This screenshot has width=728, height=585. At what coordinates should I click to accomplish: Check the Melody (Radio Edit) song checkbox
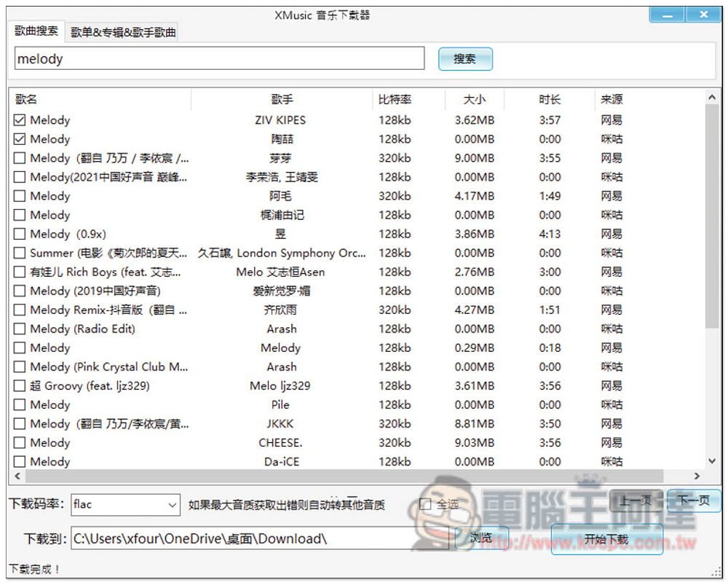[20, 329]
